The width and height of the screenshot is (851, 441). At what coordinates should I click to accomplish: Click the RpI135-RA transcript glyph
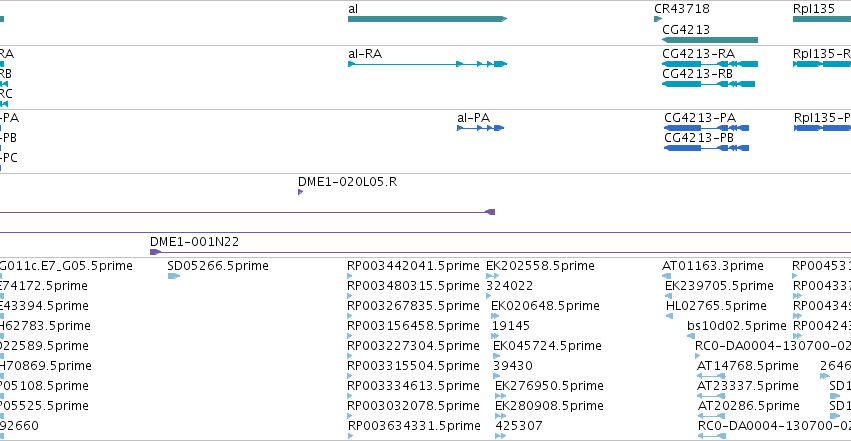(822, 64)
